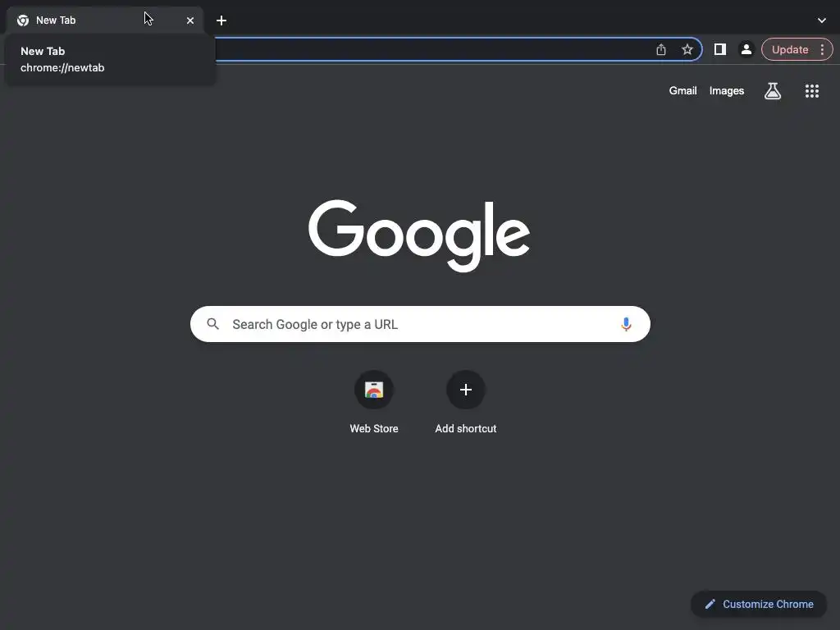
Task: Click the Web Store label text
Action: pyautogui.click(x=374, y=428)
